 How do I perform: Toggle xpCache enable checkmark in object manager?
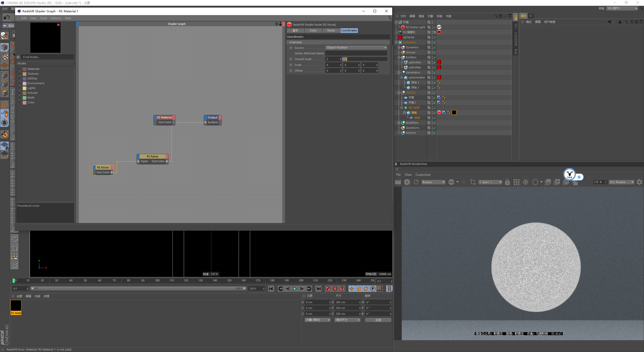pyautogui.click(x=434, y=37)
